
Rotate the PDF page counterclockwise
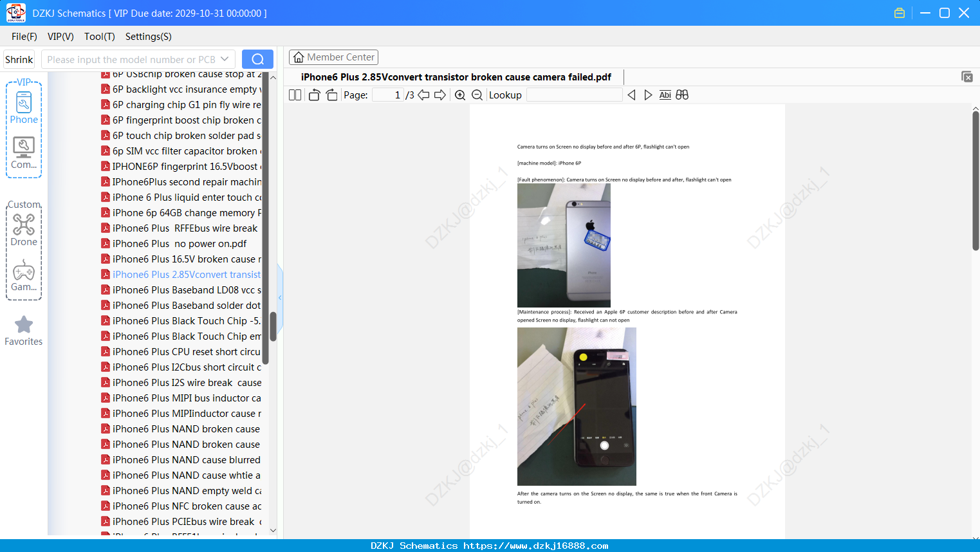coord(314,95)
